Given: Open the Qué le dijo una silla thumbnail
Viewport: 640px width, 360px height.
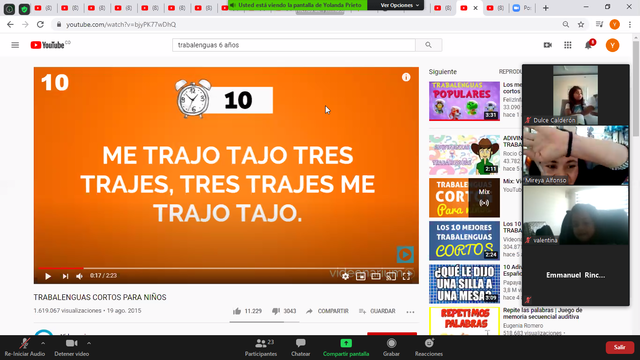Looking at the screenshot, I should pos(464,284).
